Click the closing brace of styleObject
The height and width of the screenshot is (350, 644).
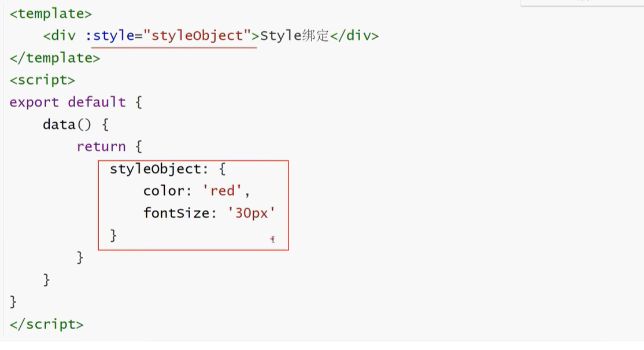[x=113, y=235]
